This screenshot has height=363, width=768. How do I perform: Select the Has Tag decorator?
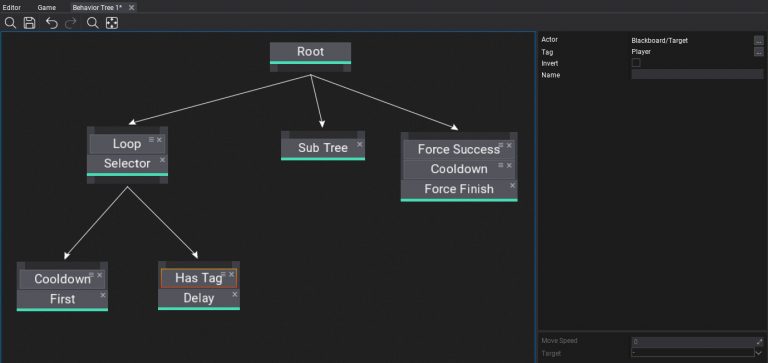coord(199,278)
